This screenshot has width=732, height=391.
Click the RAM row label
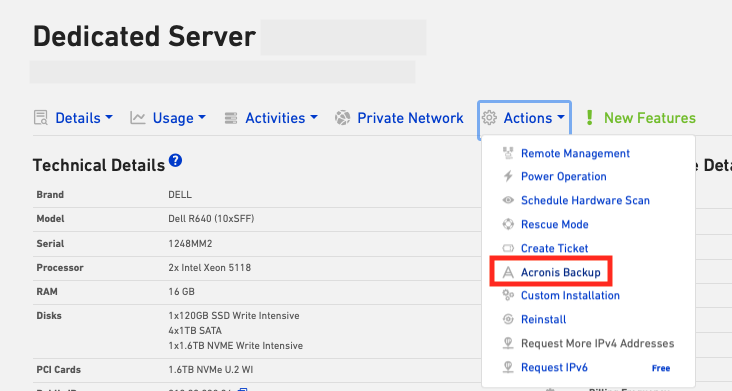click(47, 292)
